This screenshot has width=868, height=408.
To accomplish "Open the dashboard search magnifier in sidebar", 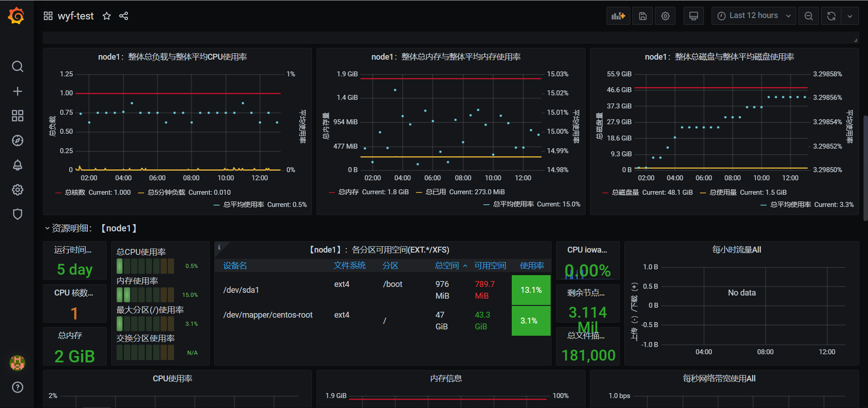I will coord(17,67).
